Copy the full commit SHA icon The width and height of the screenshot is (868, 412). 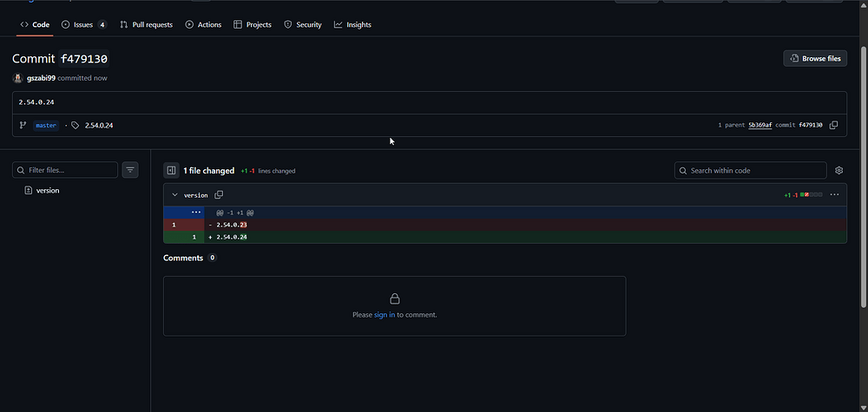(x=833, y=125)
